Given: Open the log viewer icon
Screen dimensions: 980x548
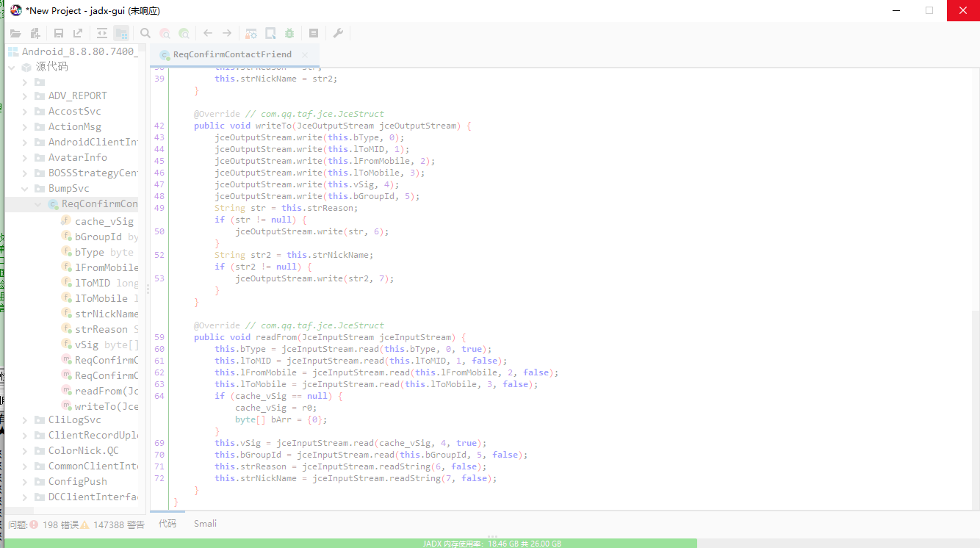Looking at the screenshot, I should (314, 33).
